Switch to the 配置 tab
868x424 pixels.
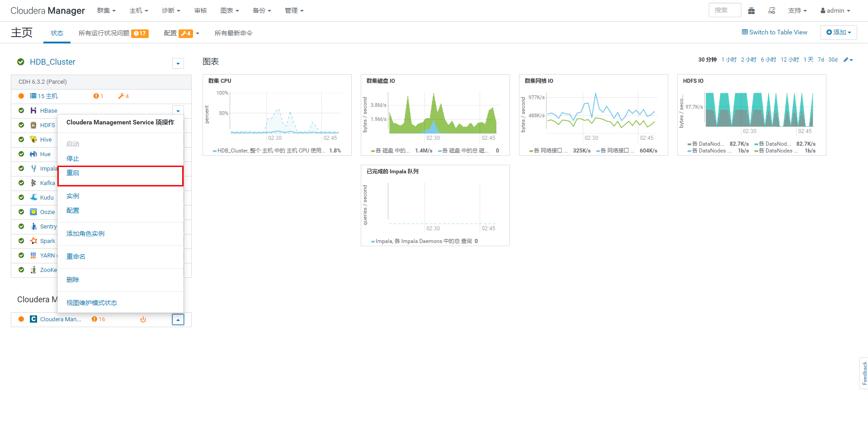(x=170, y=33)
